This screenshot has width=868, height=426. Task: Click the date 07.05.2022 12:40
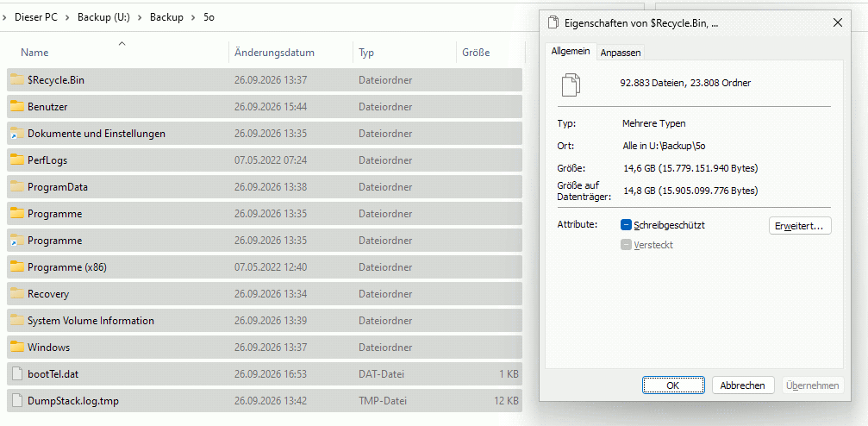[270, 267]
